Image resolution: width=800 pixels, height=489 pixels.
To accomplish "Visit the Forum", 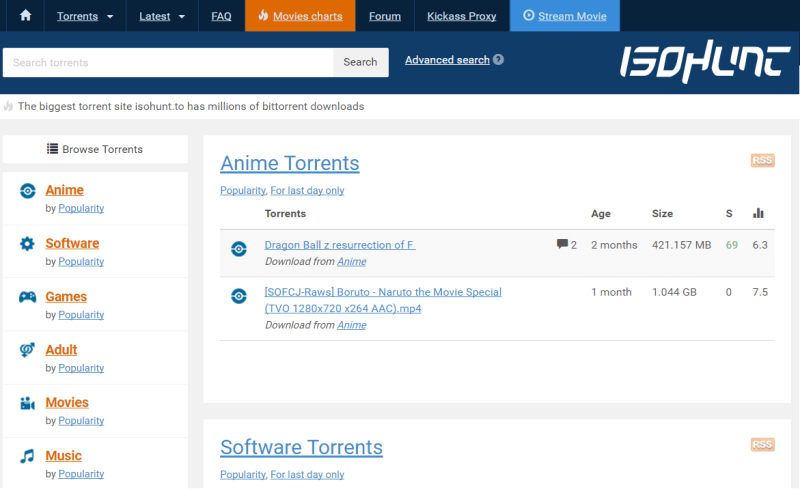I will 385,16.
